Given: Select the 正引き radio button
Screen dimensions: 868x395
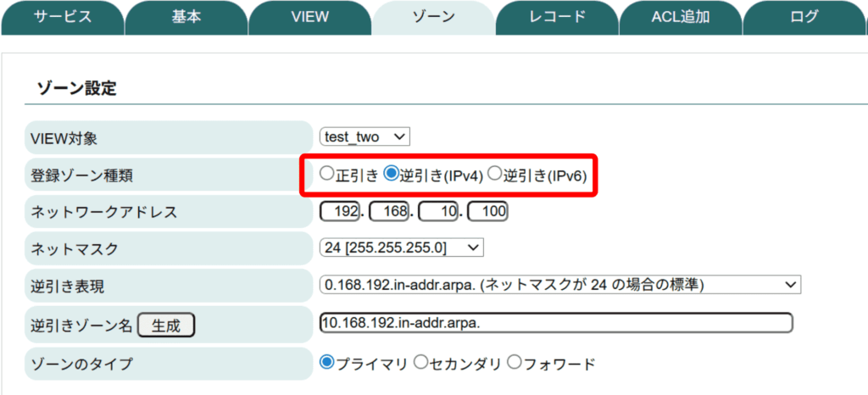Looking at the screenshot, I should [x=327, y=175].
